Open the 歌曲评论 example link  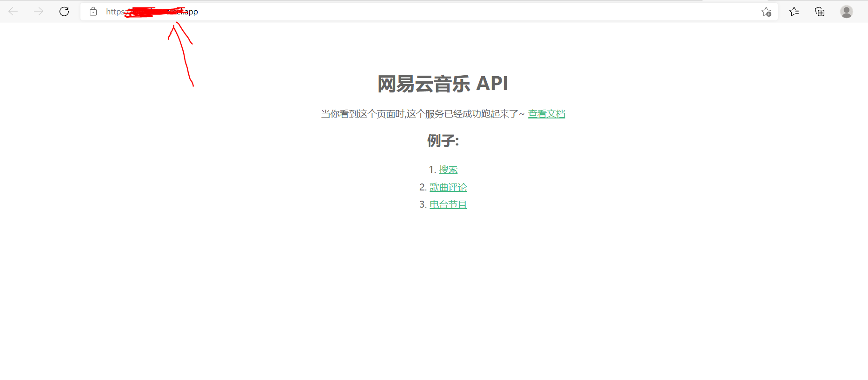[x=448, y=187]
